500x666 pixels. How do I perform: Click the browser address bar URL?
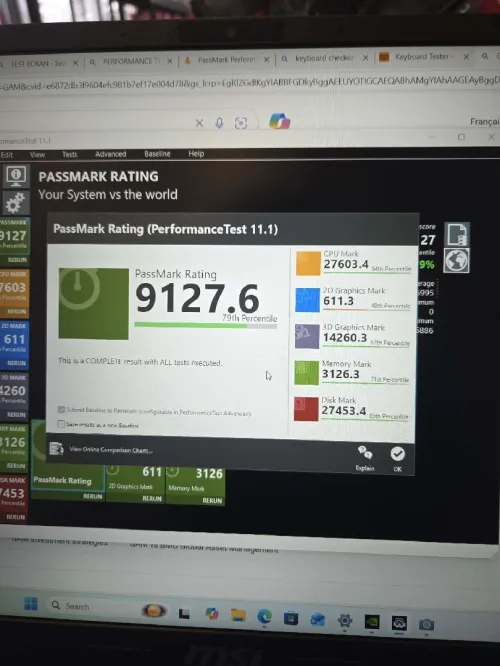(x=250, y=82)
